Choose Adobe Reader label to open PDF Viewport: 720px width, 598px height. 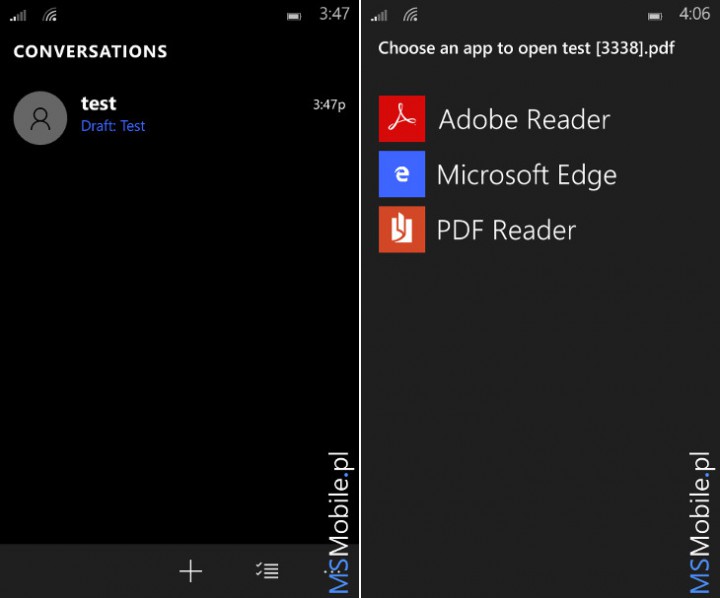[x=524, y=119]
